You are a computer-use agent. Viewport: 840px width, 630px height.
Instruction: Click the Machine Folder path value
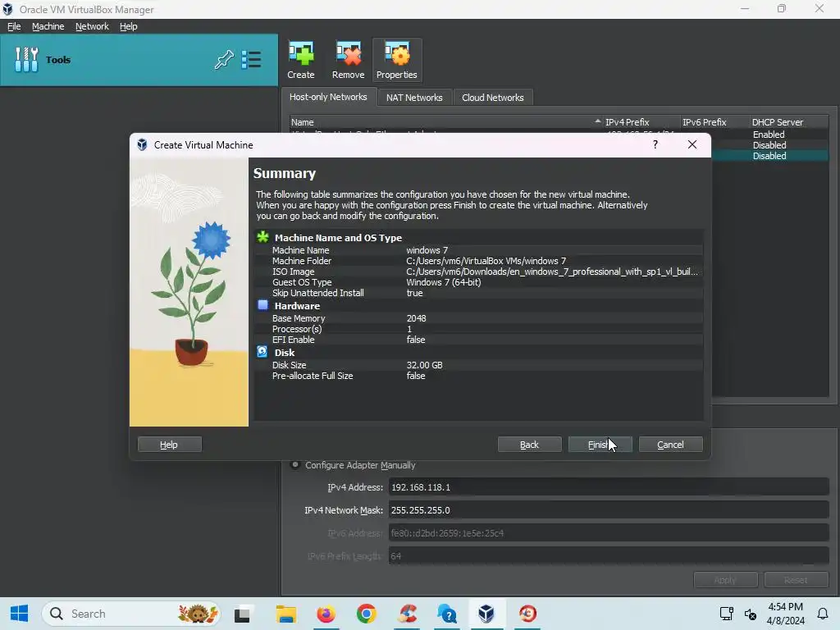(x=486, y=261)
